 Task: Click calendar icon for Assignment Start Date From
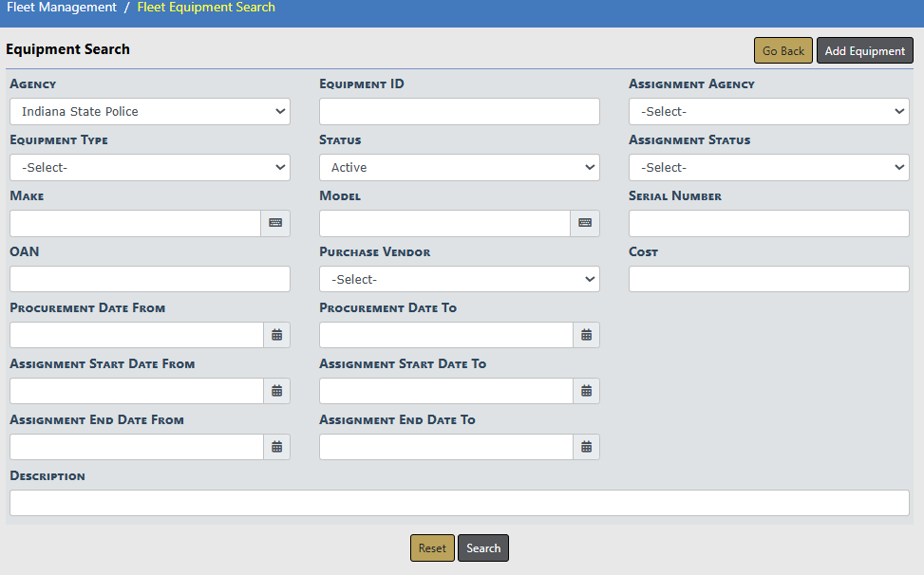tap(276, 391)
